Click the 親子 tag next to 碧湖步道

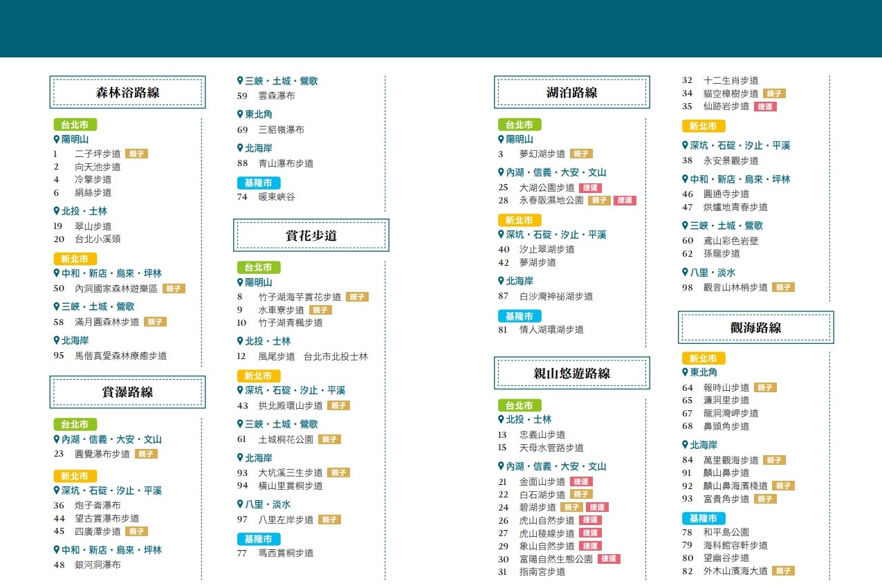[572, 507]
